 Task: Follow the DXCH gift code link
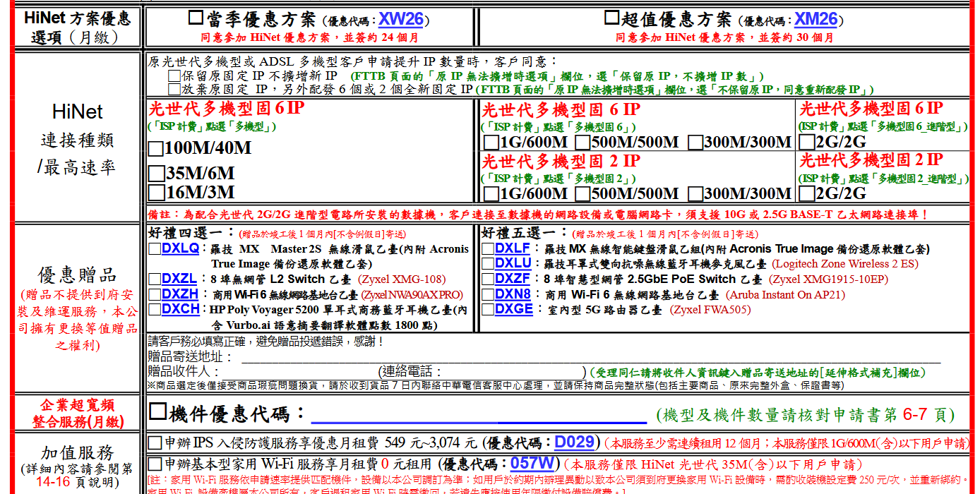click(x=181, y=309)
